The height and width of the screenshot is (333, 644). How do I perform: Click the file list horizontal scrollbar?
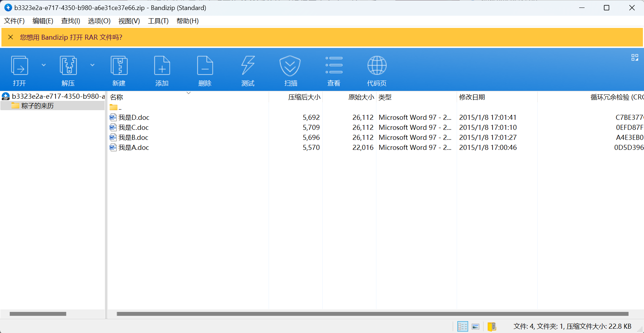point(373,314)
